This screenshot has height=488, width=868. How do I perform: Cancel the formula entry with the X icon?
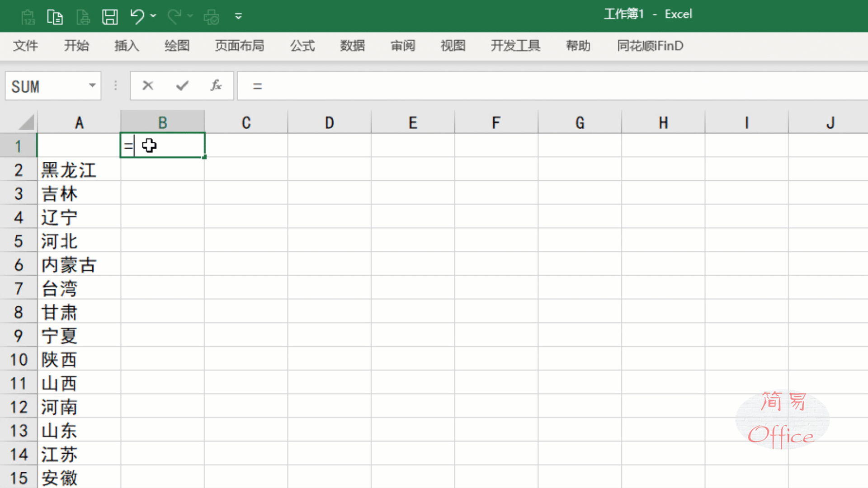click(148, 85)
